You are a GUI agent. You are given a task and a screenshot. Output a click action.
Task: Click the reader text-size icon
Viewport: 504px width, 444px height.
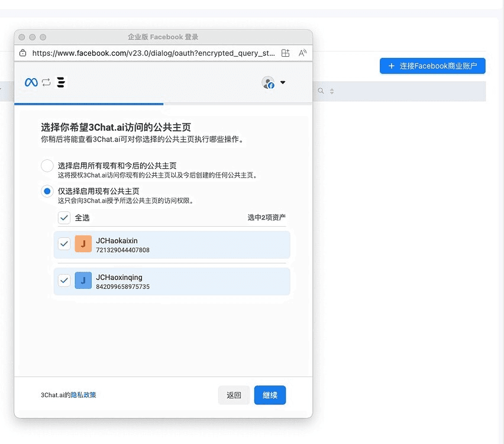coord(302,53)
